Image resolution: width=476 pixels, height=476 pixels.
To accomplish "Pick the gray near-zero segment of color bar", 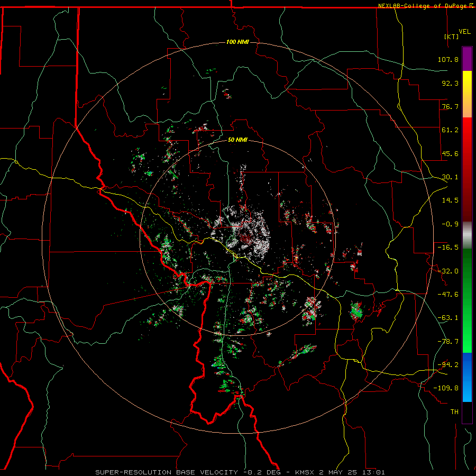I will click(467, 235).
